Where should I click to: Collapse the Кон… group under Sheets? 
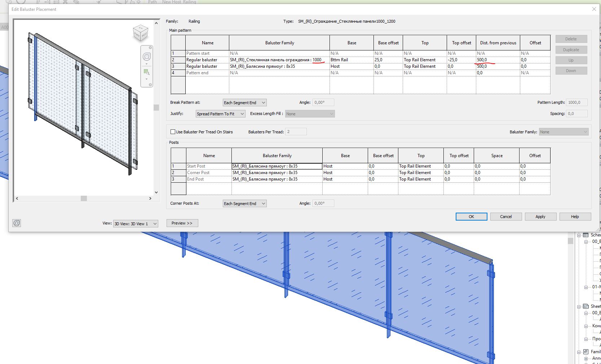586,326
